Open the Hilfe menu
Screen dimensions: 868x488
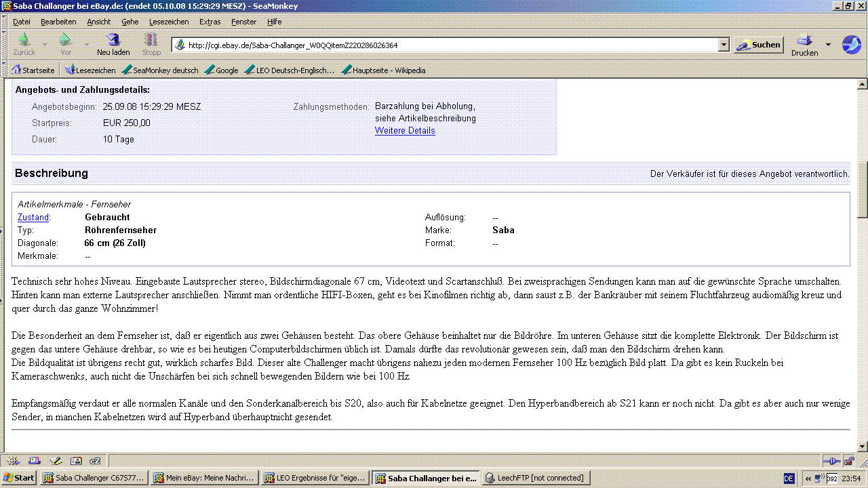click(x=275, y=22)
